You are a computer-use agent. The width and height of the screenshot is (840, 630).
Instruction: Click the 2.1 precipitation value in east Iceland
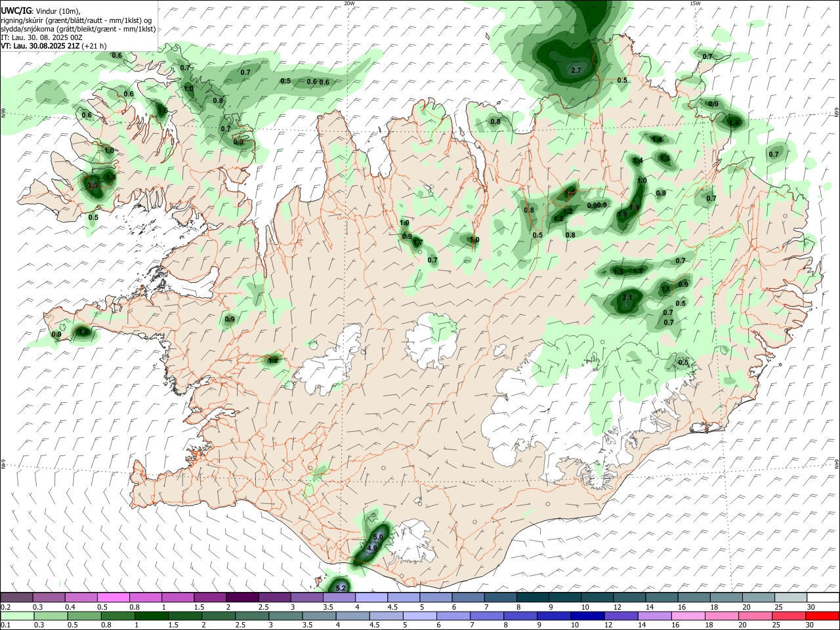(x=626, y=298)
